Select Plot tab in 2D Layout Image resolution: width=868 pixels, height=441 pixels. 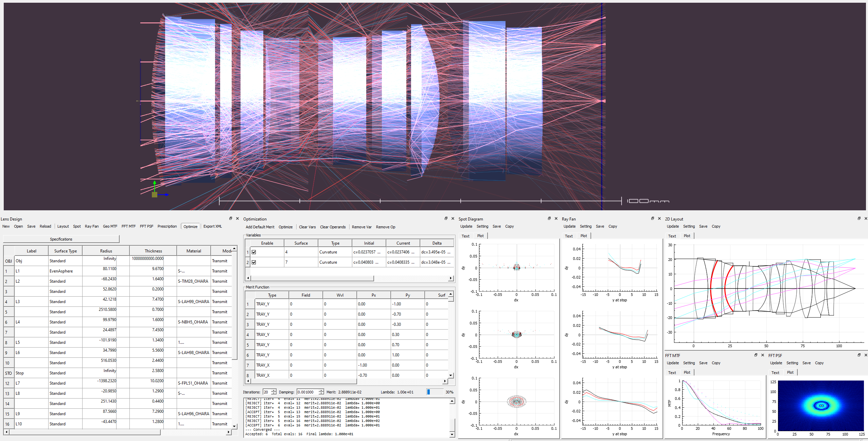(x=687, y=236)
